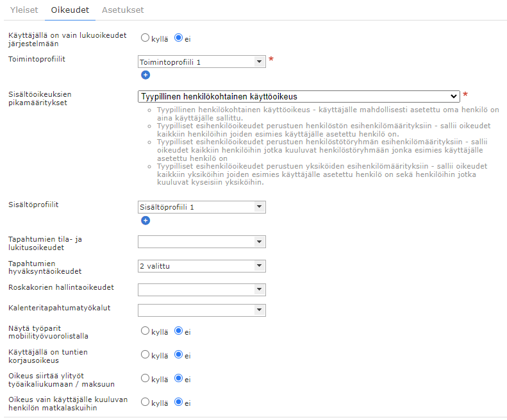Open the Kalenteritapahtumatyökalut dropdown
Viewport: 507px width, 420px height.
pos(201,310)
